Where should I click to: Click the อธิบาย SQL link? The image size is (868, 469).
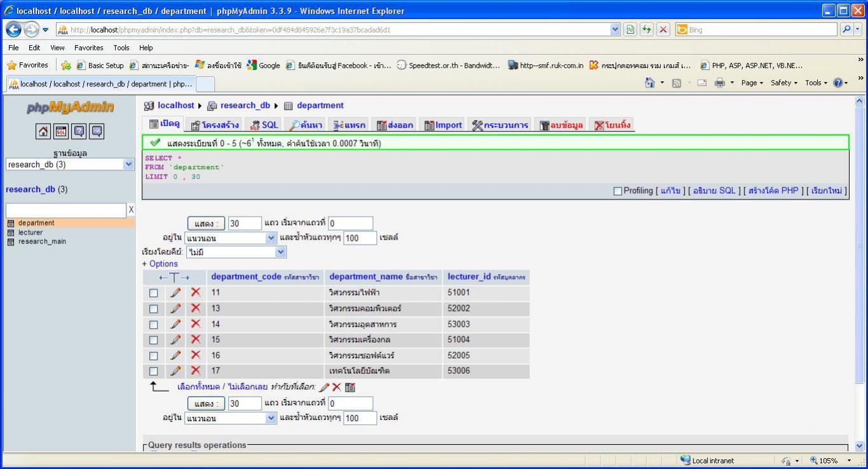(x=714, y=191)
